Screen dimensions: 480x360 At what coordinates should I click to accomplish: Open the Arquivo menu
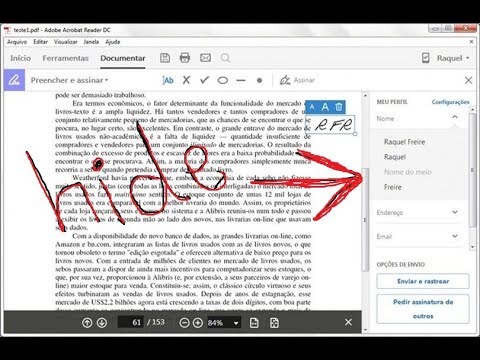[17, 42]
